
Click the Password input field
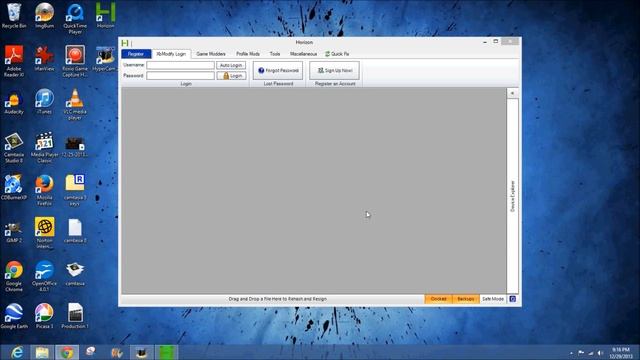(x=180, y=76)
